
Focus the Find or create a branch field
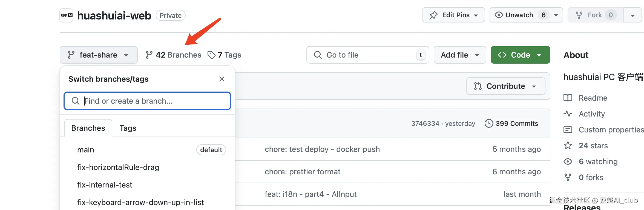(147, 101)
